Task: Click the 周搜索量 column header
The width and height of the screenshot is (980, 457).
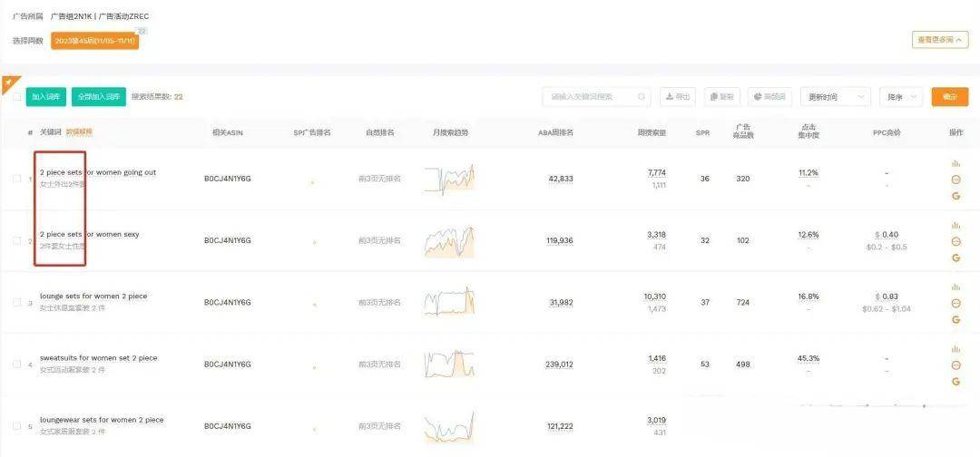Action: [652, 132]
